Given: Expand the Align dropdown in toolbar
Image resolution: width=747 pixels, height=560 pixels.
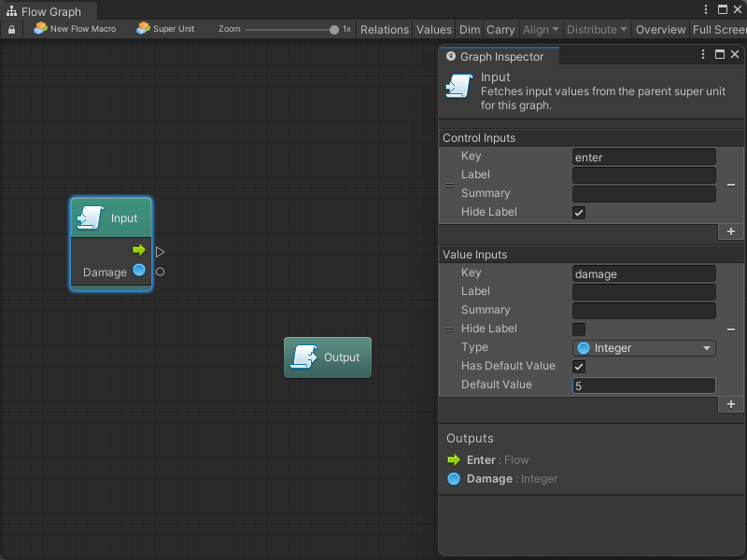Looking at the screenshot, I should click(542, 29).
